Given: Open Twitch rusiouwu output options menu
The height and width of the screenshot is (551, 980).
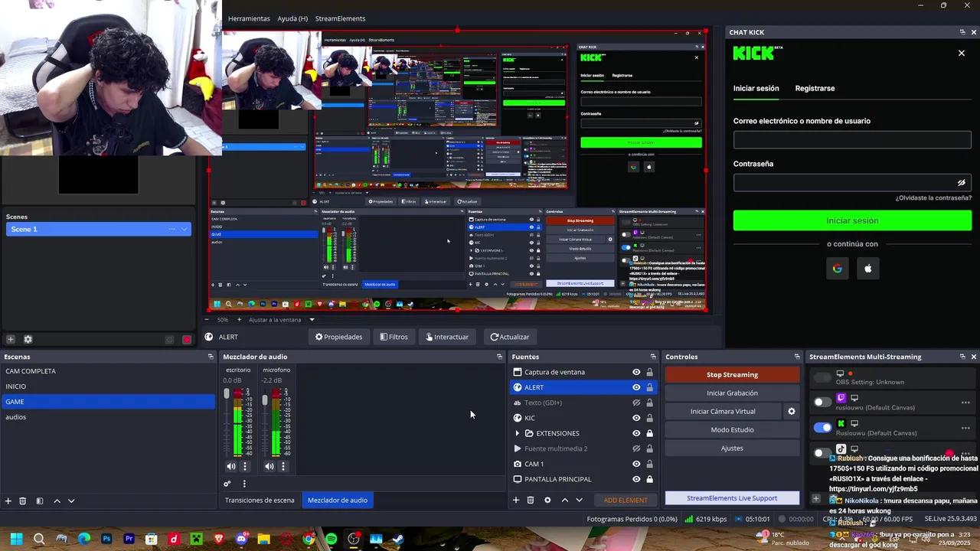Looking at the screenshot, I should (965, 402).
